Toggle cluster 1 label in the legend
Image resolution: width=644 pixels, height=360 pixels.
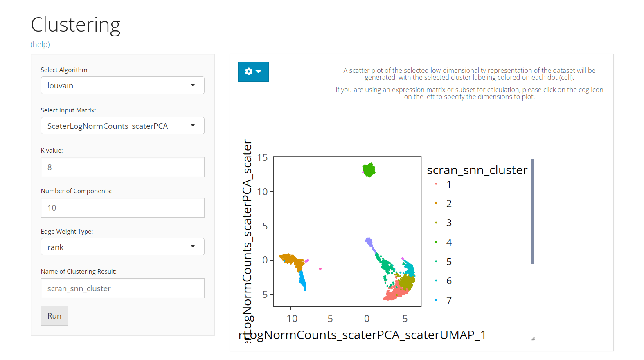(449, 184)
